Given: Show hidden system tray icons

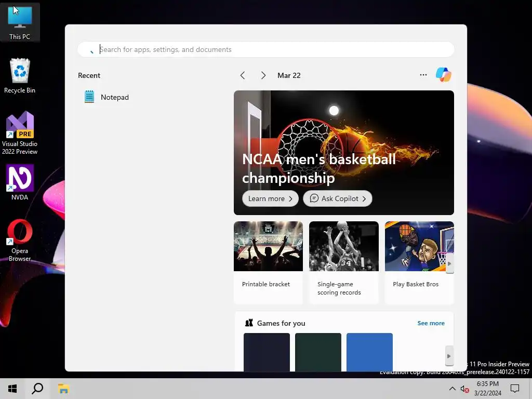Looking at the screenshot, I should pos(453,389).
